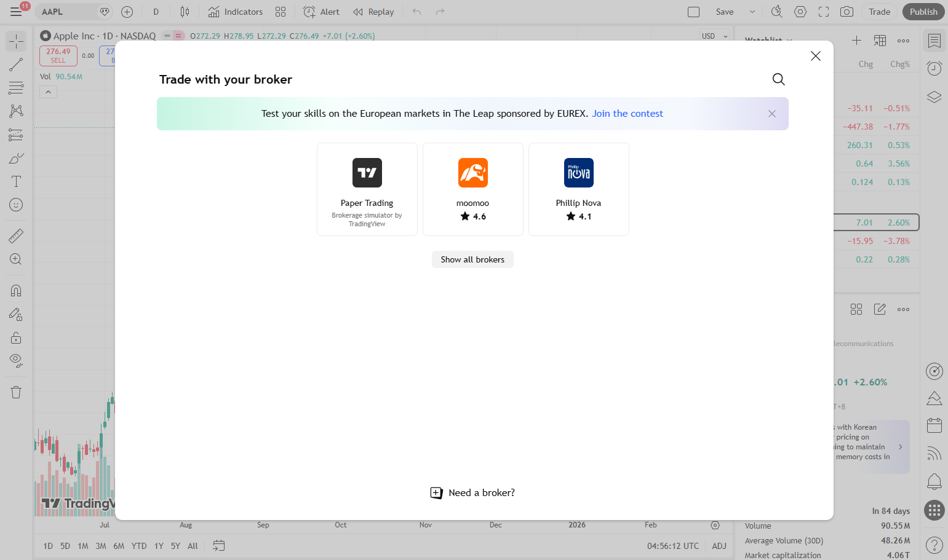Create an Alert from top toolbar
This screenshot has height=560, width=948.
click(321, 12)
